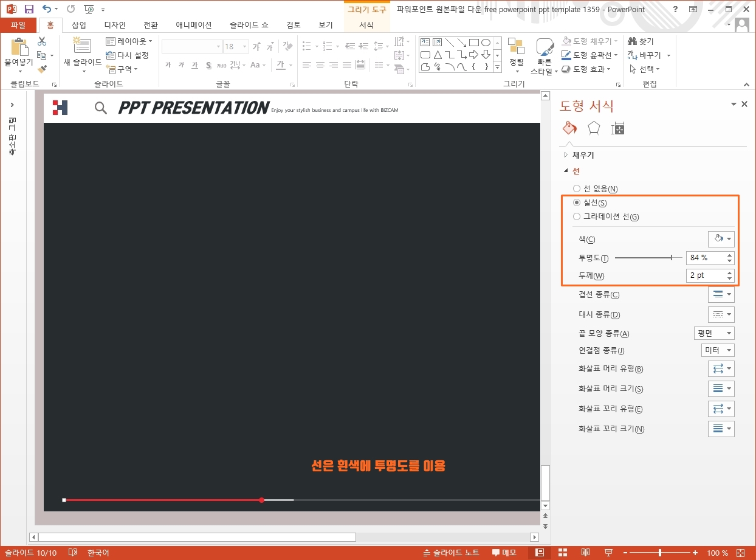This screenshot has width=756, height=560.
Task: Click the Arrange (정렬) icon
Action: (x=516, y=46)
